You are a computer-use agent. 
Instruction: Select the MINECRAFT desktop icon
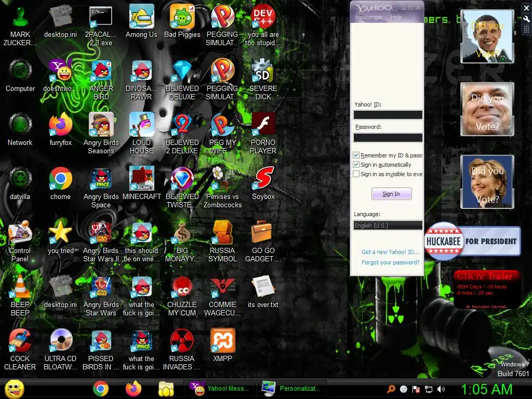tap(141, 183)
